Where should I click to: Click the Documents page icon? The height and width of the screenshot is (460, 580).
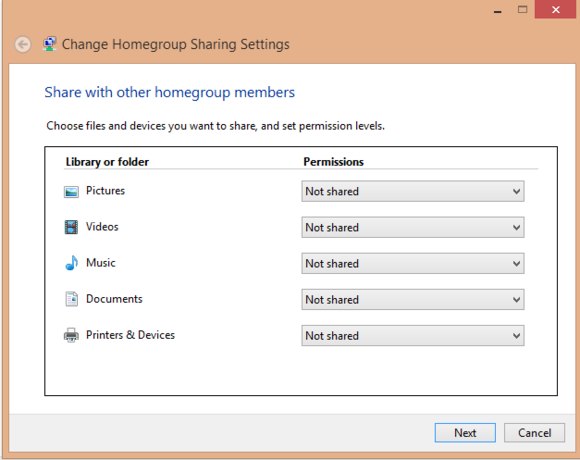pos(72,299)
